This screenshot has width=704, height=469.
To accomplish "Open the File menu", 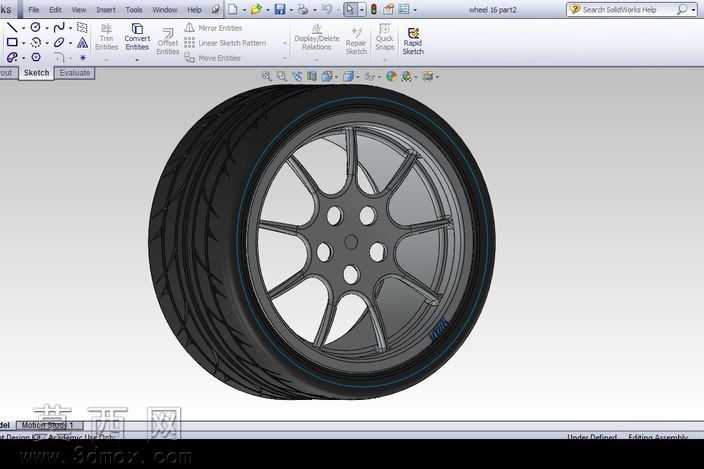I will pos(34,9).
